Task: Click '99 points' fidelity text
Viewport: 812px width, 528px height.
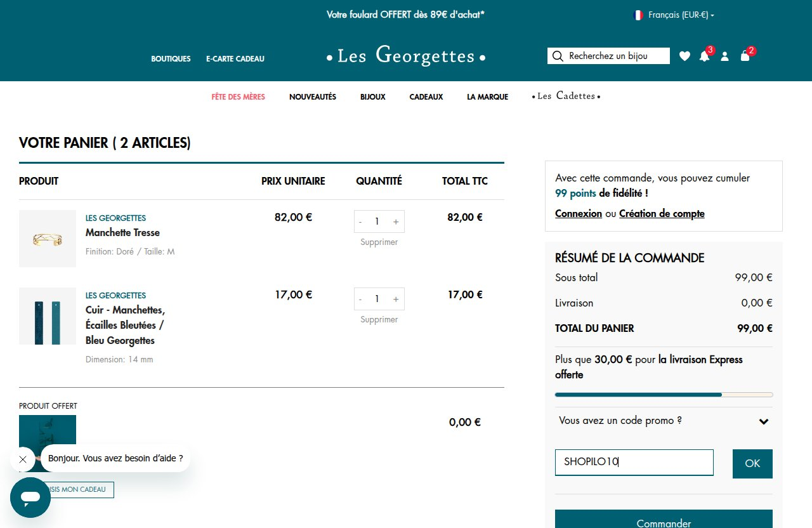Action: pos(575,193)
